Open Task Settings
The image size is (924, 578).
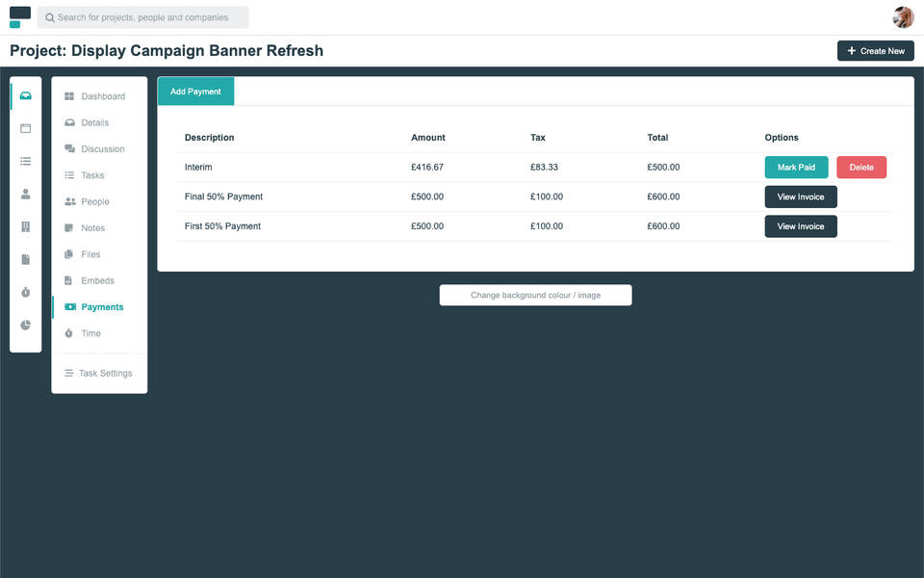click(x=105, y=373)
